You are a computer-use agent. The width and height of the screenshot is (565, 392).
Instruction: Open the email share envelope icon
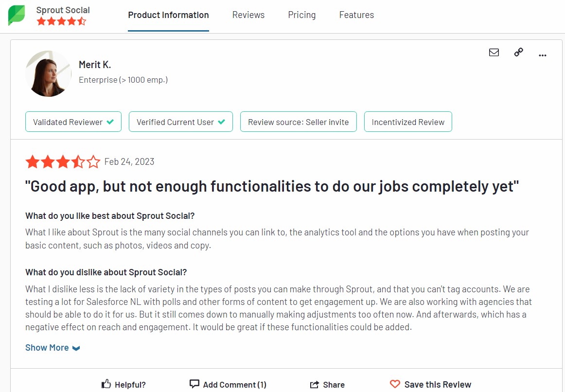tap(494, 52)
